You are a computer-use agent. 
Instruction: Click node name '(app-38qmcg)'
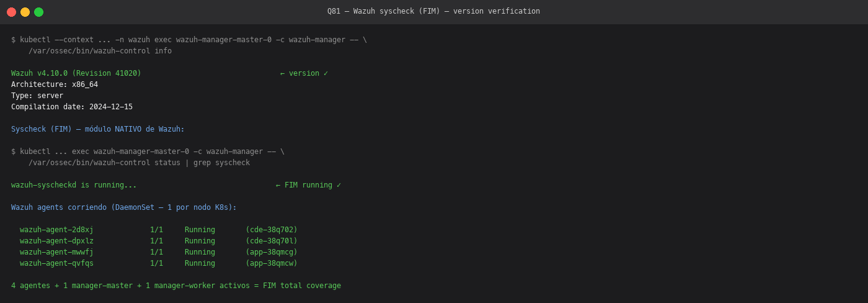[x=272, y=252]
